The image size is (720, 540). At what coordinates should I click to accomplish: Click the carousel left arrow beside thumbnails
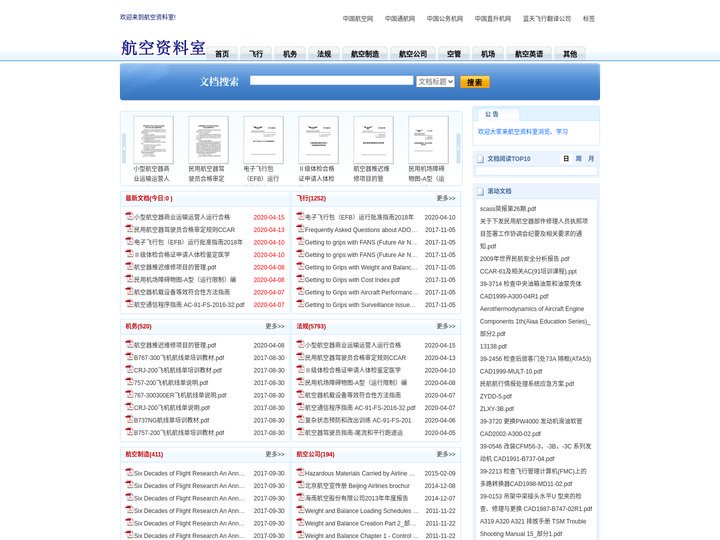tap(124, 148)
